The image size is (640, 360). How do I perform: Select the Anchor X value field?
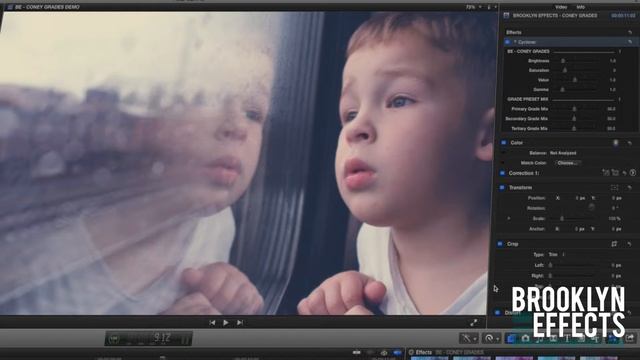[x=580, y=229]
